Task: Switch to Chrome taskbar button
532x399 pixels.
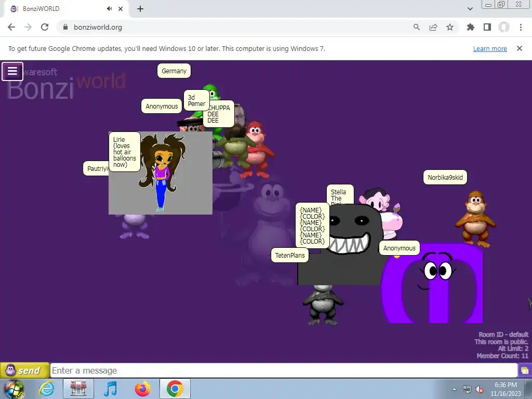Action: [x=175, y=389]
